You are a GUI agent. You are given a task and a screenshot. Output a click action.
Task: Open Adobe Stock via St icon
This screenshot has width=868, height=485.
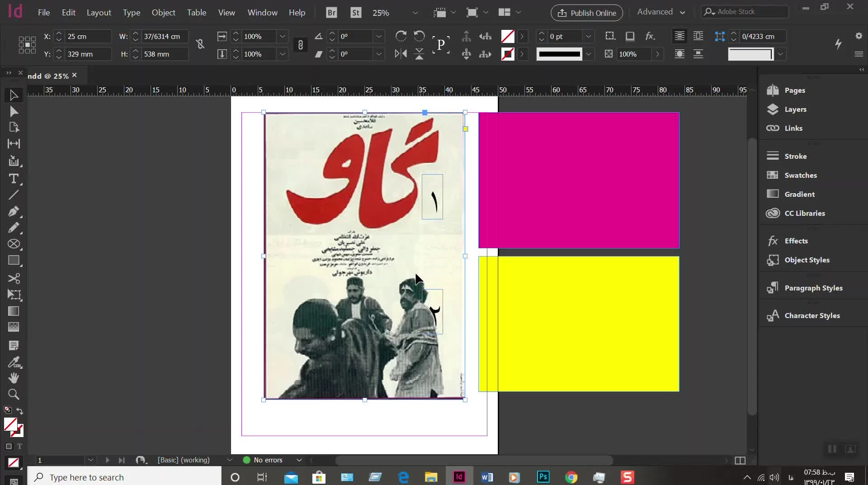tap(356, 13)
